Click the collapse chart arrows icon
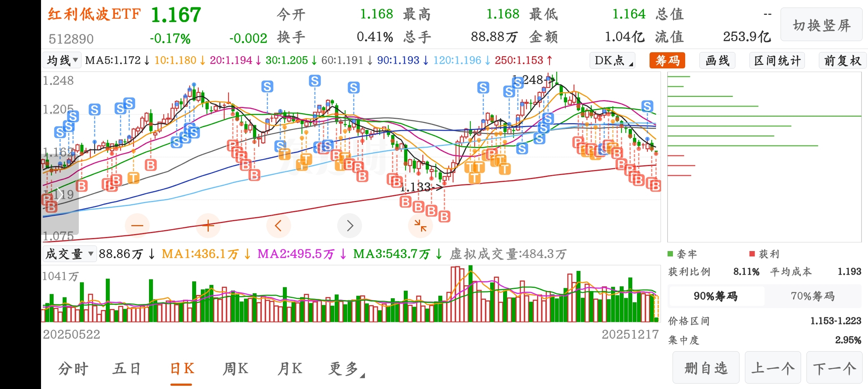The image size is (868, 389). pos(420,226)
